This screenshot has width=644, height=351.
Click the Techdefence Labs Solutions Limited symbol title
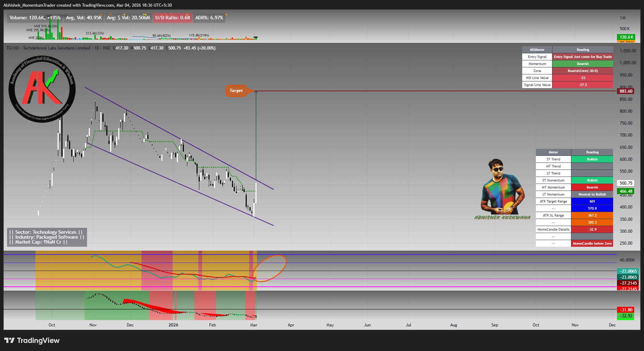pos(57,48)
